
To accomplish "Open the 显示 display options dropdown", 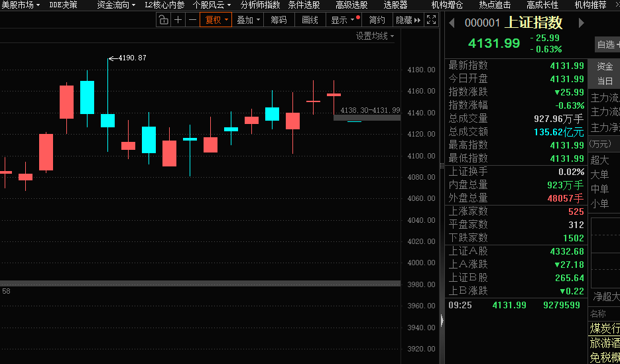I will coord(343,20).
